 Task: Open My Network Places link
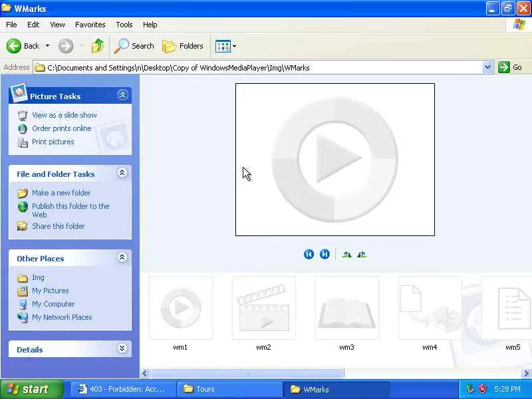[62, 317]
